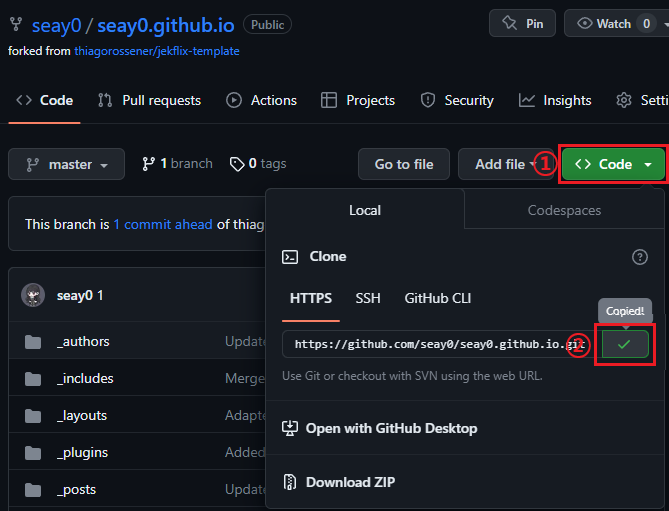The height and width of the screenshot is (511, 669).
Task: Open the _layouts folder
Action: pyautogui.click(x=82, y=415)
